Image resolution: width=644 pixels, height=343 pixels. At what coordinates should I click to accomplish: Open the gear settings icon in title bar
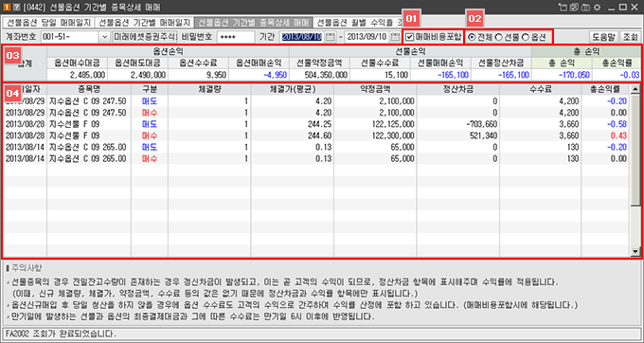[598, 7]
